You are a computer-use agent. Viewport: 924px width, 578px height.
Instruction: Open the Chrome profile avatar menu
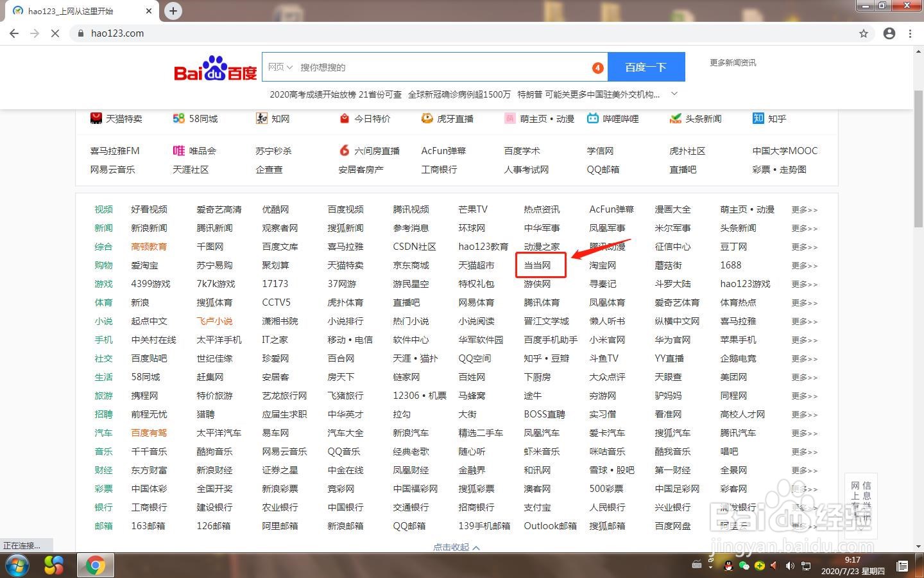point(889,33)
